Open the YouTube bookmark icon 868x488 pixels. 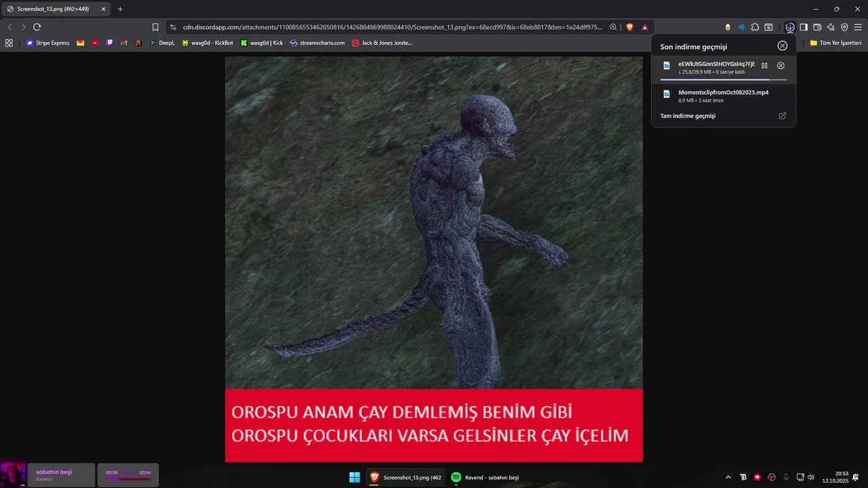[x=95, y=43]
